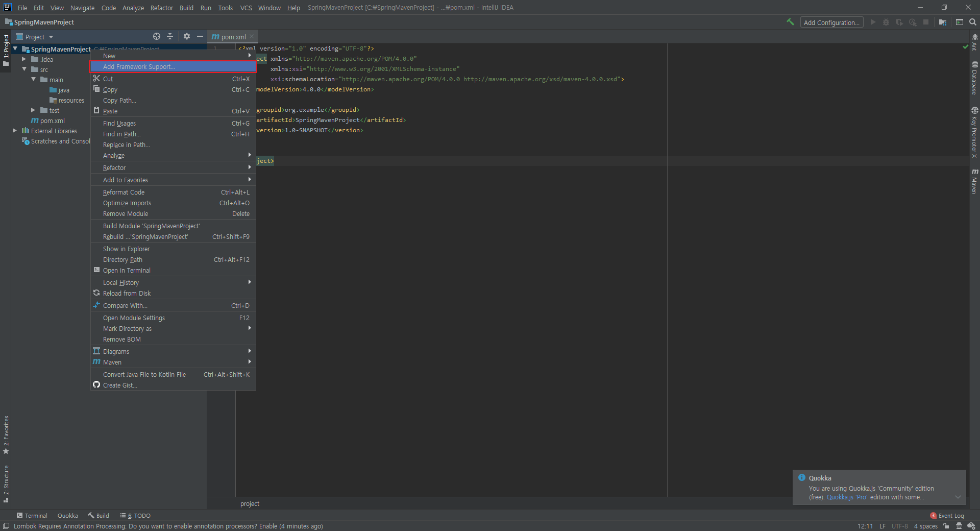Image resolution: width=980 pixels, height=531 pixels.
Task: Expand the .idea folder arrow
Action: [24, 59]
